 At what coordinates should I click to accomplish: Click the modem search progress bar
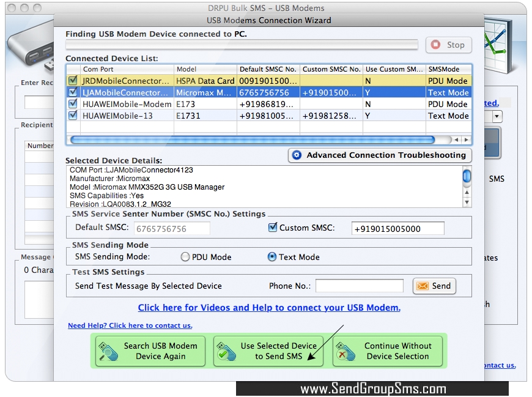coord(242,45)
